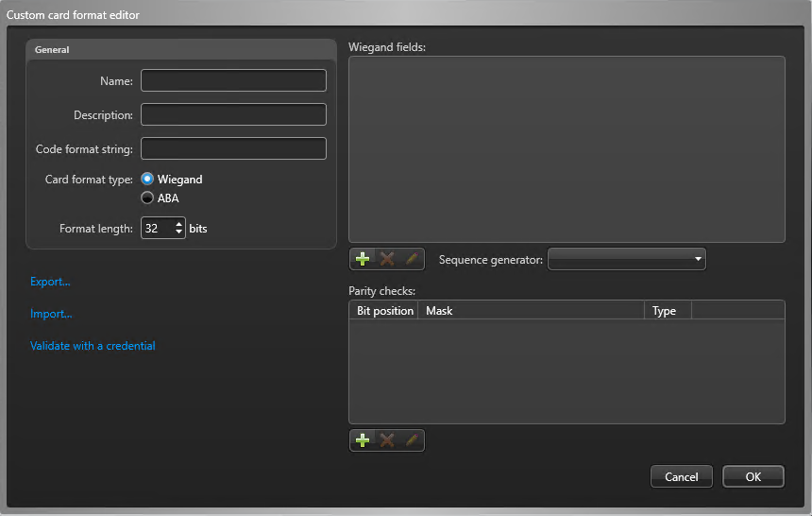812x516 pixels.
Task: Select the Wiegand card format type
Action: coord(147,180)
